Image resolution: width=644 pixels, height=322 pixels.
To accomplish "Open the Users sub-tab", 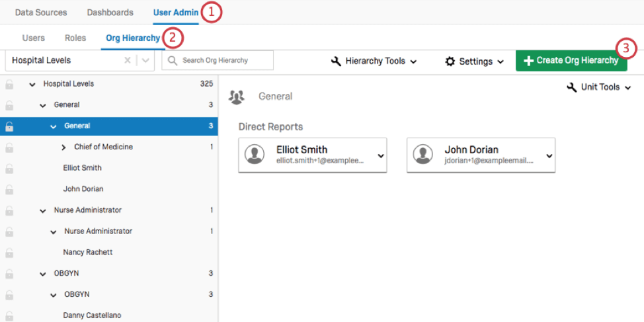I will (x=33, y=38).
